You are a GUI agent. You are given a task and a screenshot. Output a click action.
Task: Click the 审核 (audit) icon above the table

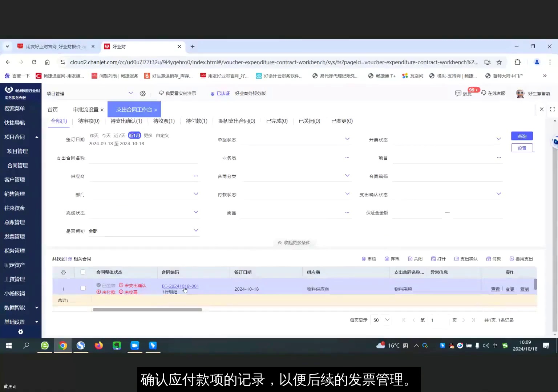pos(369,259)
